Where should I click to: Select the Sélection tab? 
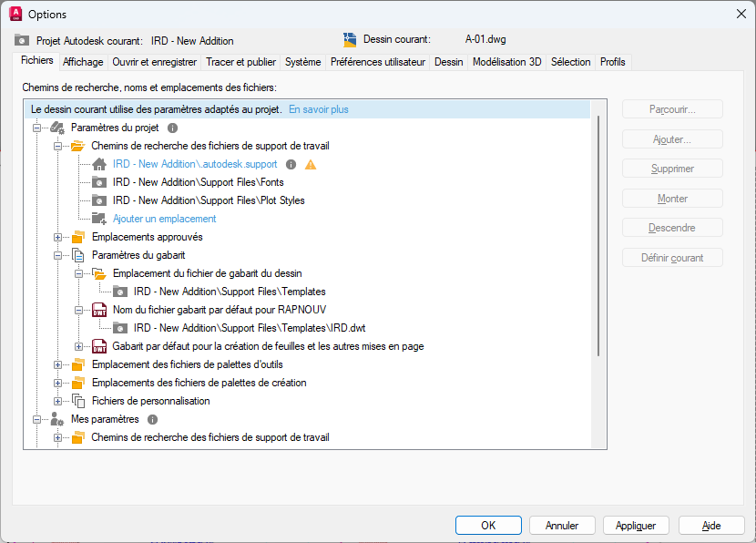[x=570, y=62]
